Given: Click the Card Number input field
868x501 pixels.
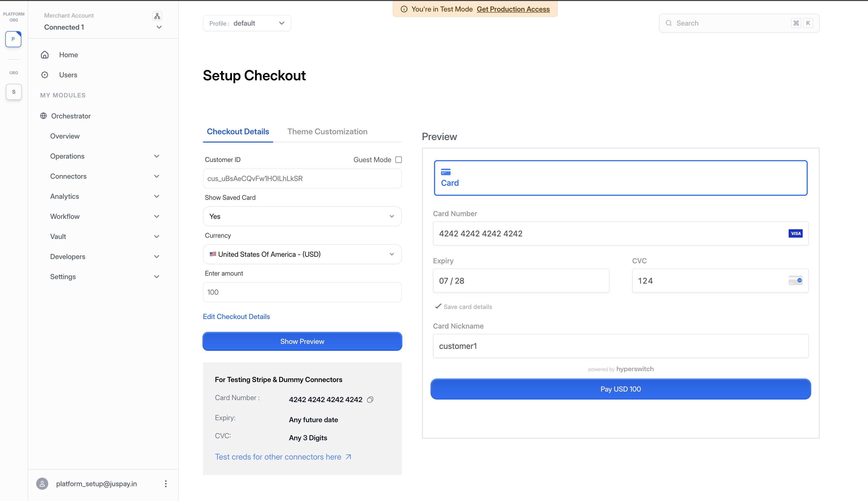Looking at the screenshot, I should (x=620, y=233).
